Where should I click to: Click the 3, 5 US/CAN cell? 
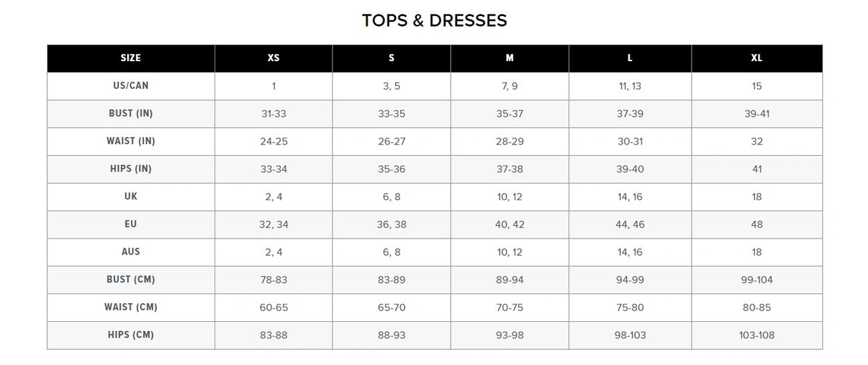392,86
